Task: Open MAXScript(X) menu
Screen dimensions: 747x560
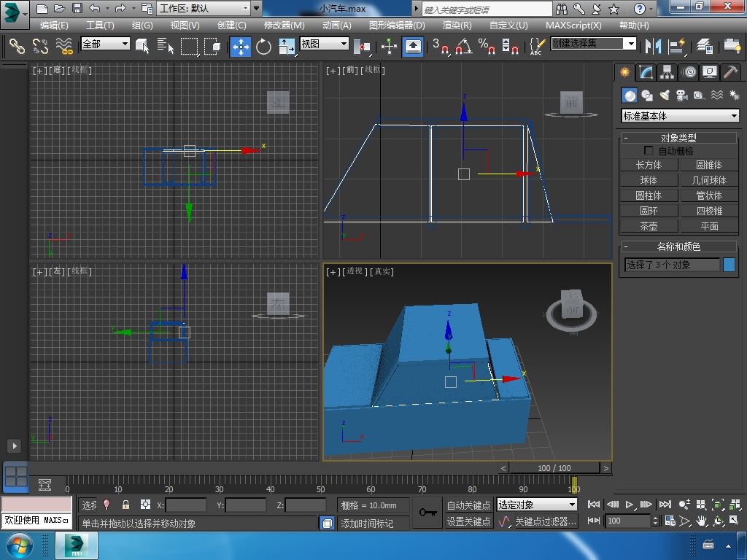Action: (573, 26)
